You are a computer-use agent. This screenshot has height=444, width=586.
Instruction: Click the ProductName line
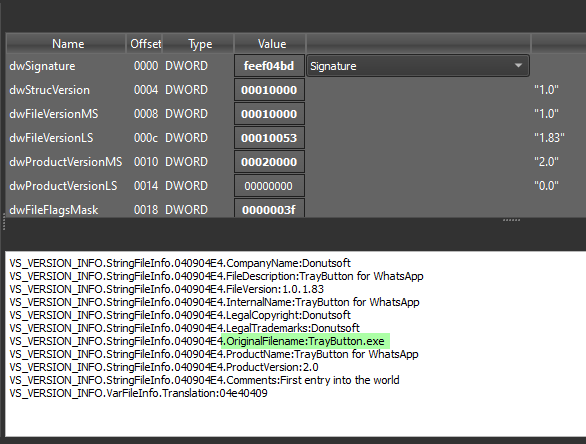[x=214, y=354]
